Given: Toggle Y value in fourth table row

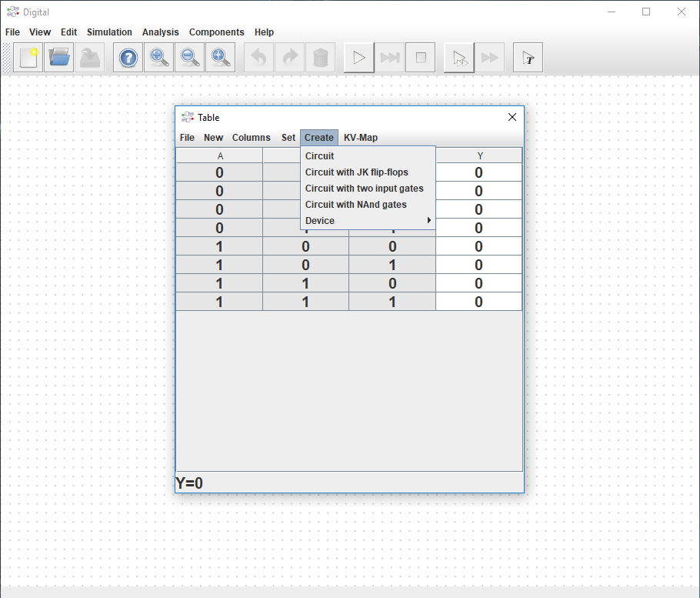Looking at the screenshot, I should [x=478, y=228].
